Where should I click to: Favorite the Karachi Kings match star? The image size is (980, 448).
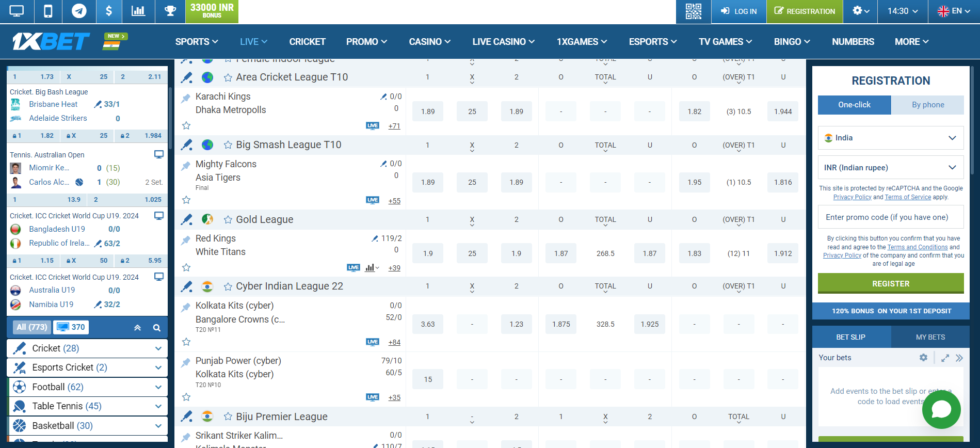186,125
